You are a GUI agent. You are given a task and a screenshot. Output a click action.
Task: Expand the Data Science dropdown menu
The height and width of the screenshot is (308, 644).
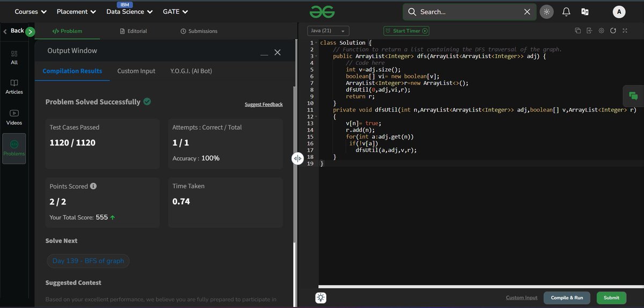pyautogui.click(x=129, y=11)
